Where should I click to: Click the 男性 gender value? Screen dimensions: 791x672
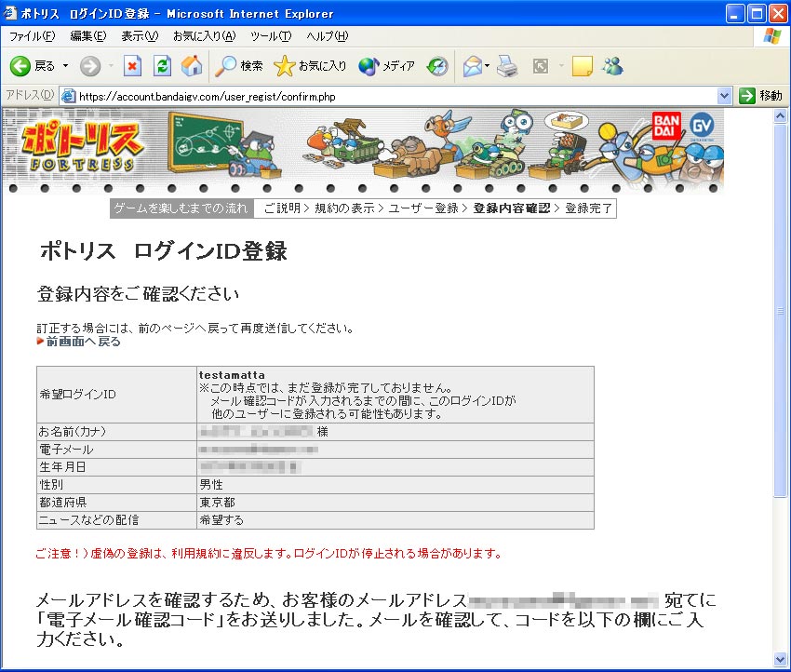(x=211, y=485)
